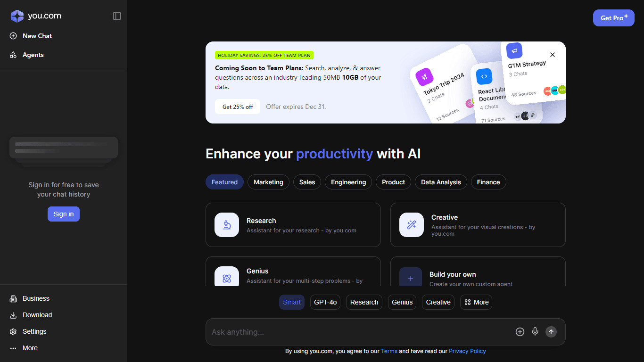Viewport: 644px width, 362px height.
Task: Click the GTM Strategy megaphone icon
Action: 514,50
